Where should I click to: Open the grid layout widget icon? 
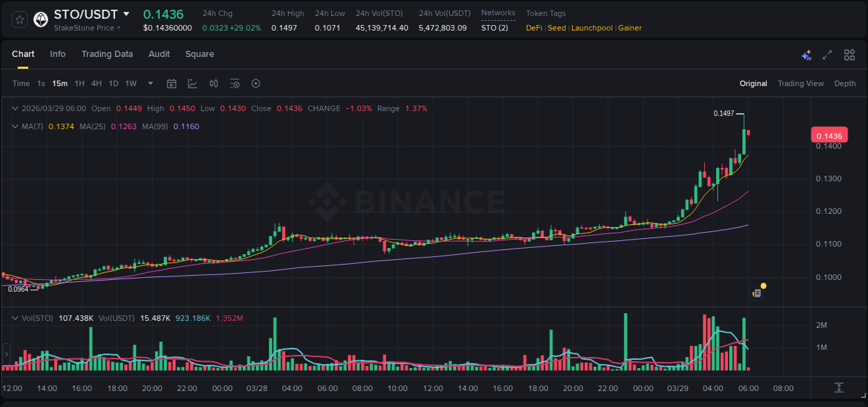849,54
